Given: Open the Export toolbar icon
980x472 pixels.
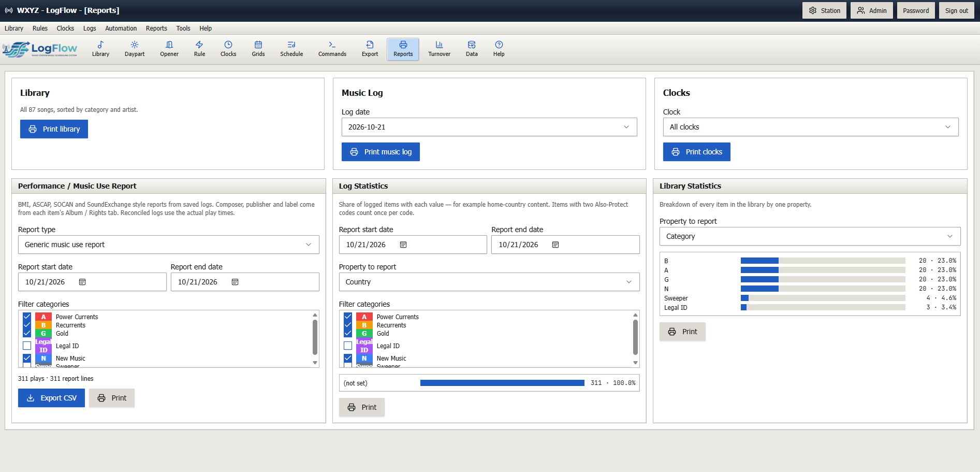Looking at the screenshot, I should coord(370,49).
